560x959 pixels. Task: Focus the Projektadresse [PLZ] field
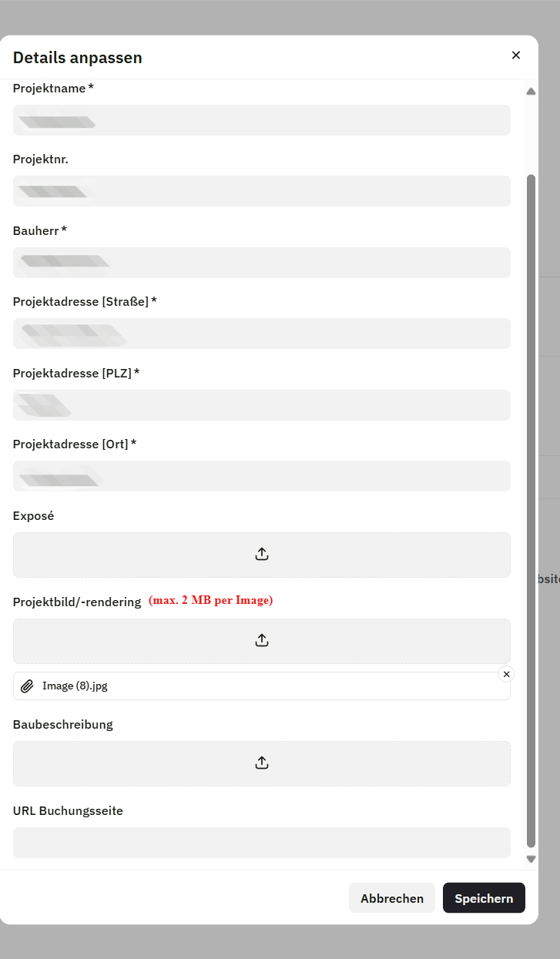[x=262, y=405]
